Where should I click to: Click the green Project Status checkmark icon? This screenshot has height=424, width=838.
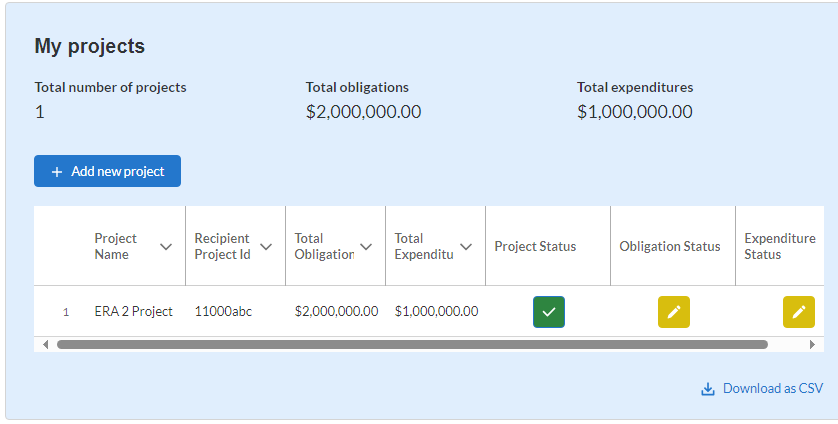[x=548, y=312]
